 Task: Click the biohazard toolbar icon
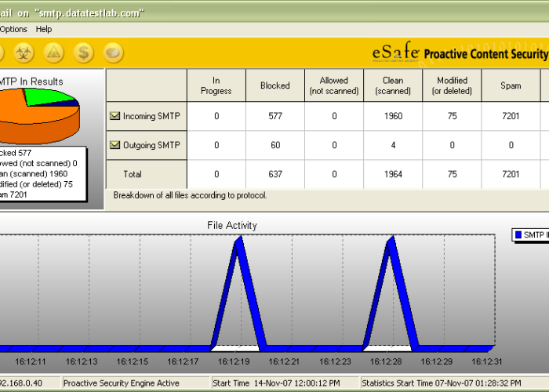(23, 53)
